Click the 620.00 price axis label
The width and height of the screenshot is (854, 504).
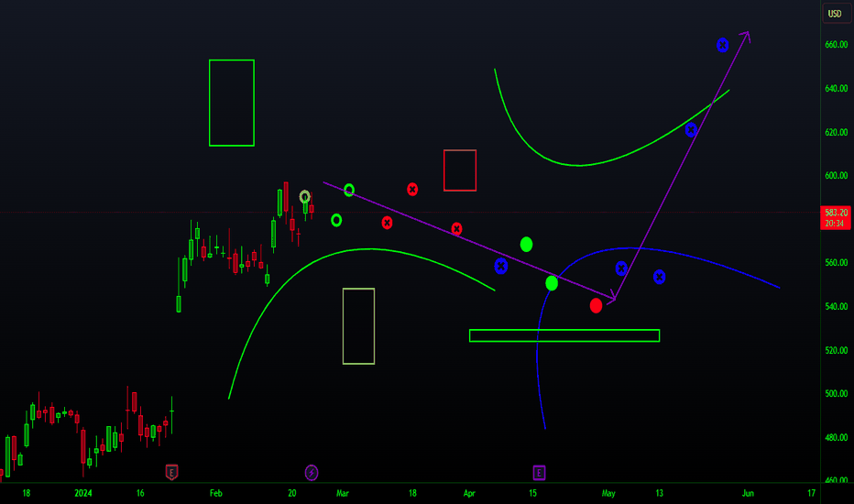(836, 132)
